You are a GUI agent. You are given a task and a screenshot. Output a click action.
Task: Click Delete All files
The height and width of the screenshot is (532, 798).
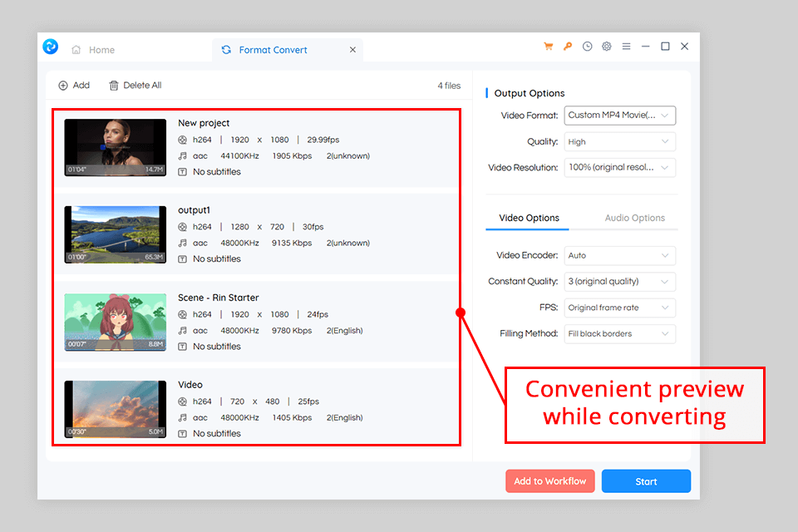pos(135,85)
